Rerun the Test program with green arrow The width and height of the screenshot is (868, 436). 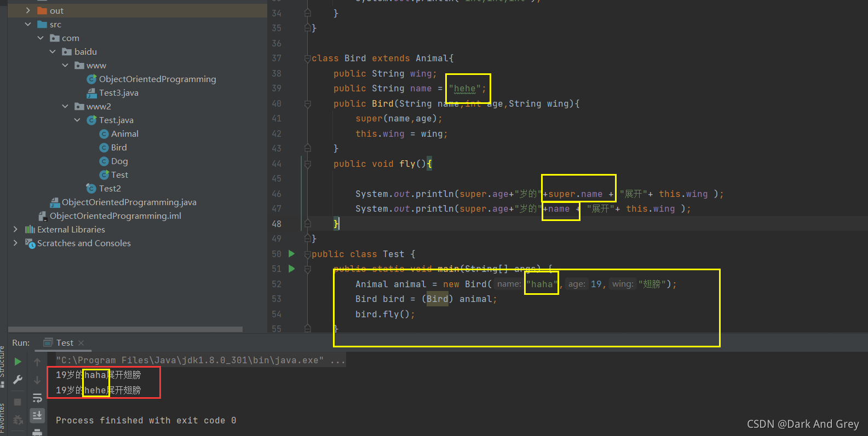tap(18, 362)
